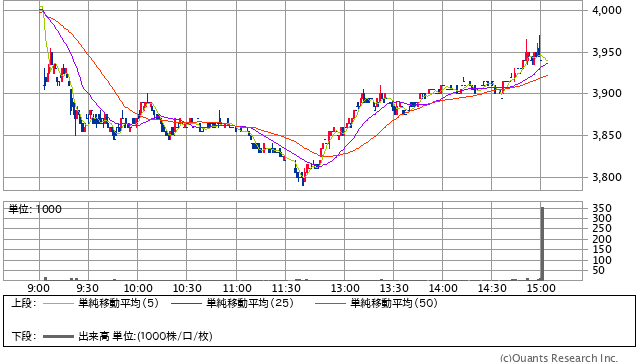The height and width of the screenshot is (362, 638).
Task: Click the 11:30 time axis label
Action: tap(286, 288)
